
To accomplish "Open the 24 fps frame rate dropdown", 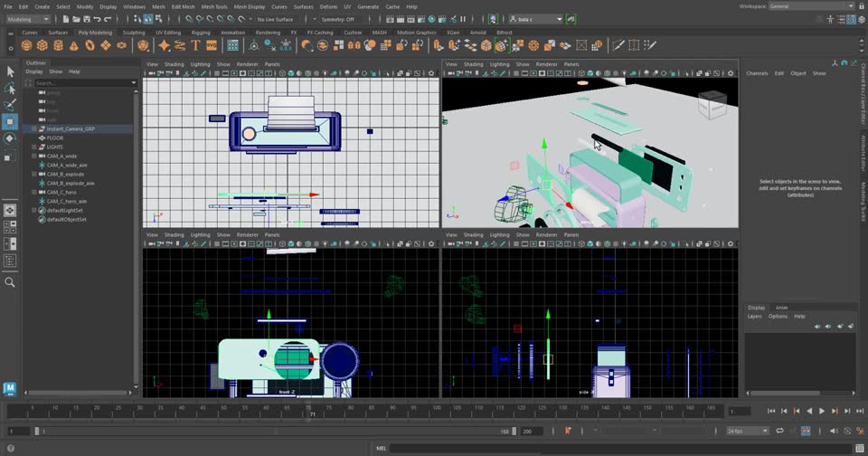I will (748, 431).
